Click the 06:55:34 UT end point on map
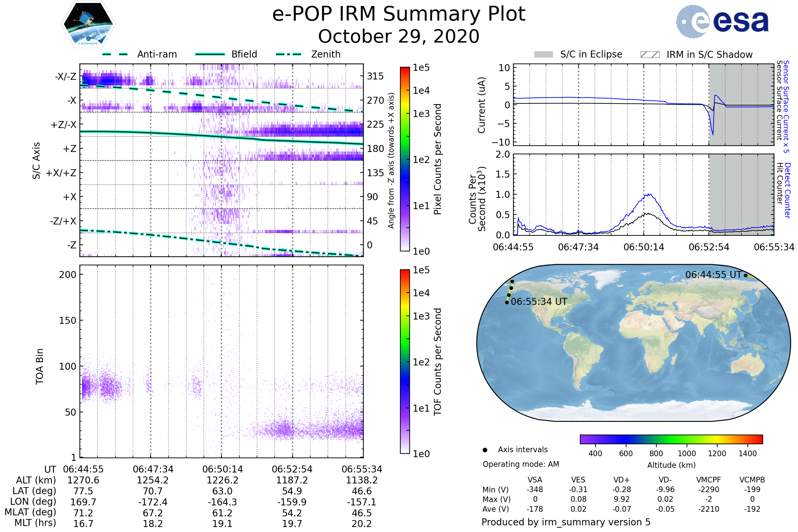Image resolution: width=798 pixels, height=532 pixels. pos(506,302)
